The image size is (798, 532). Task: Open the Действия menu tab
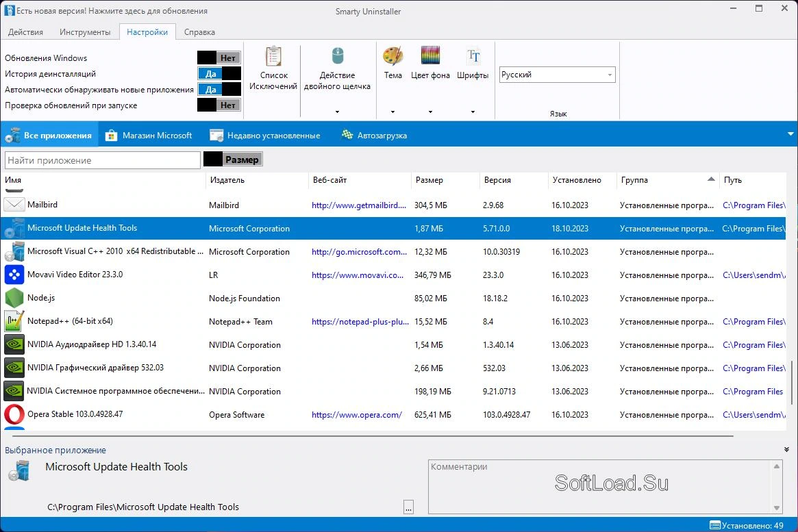point(25,32)
